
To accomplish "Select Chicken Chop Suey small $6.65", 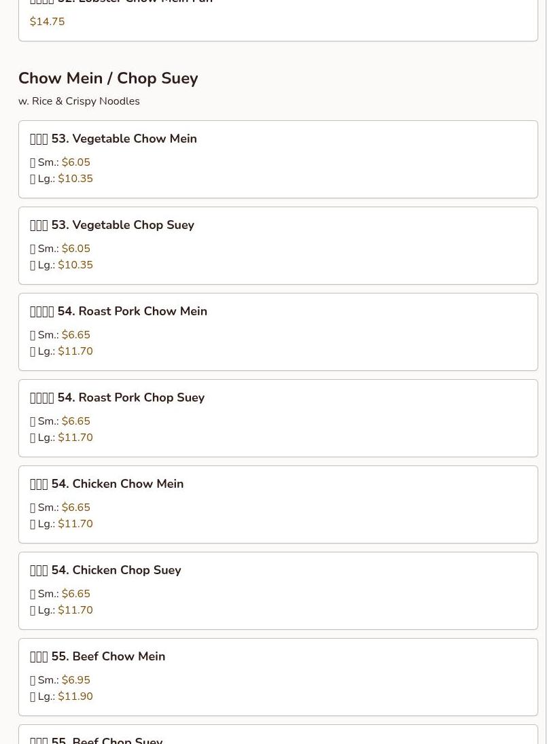I will click(60, 594).
